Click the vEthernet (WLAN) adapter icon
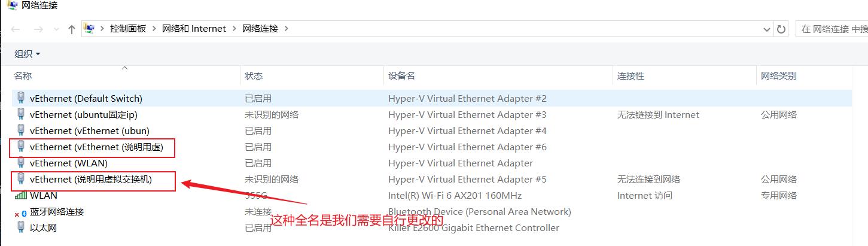This screenshot has height=246, width=868. 22,163
